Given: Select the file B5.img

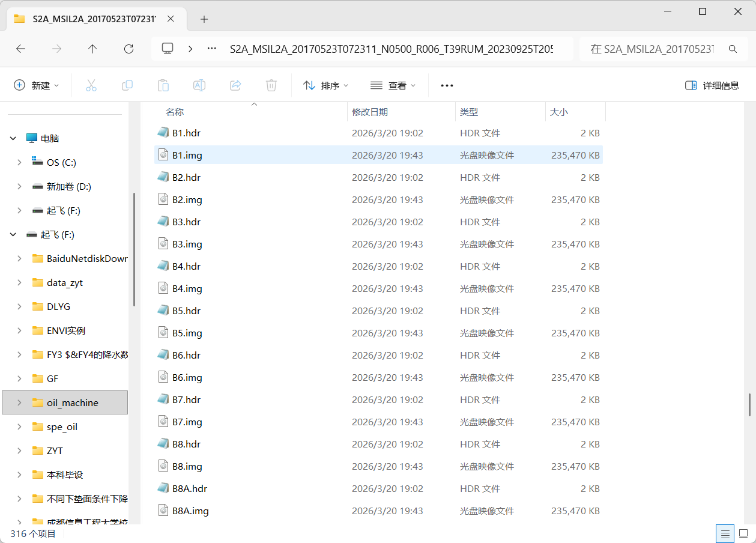Looking at the screenshot, I should pos(378,333).
